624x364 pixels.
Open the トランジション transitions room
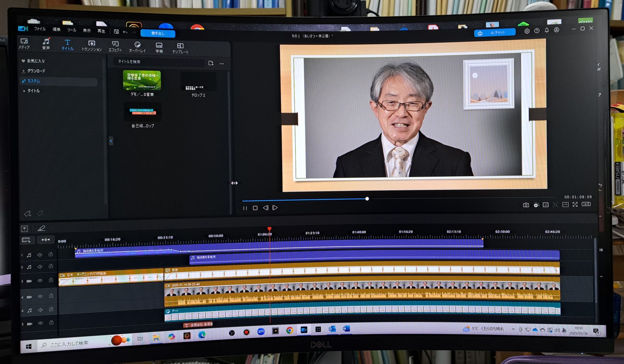click(x=91, y=46)
